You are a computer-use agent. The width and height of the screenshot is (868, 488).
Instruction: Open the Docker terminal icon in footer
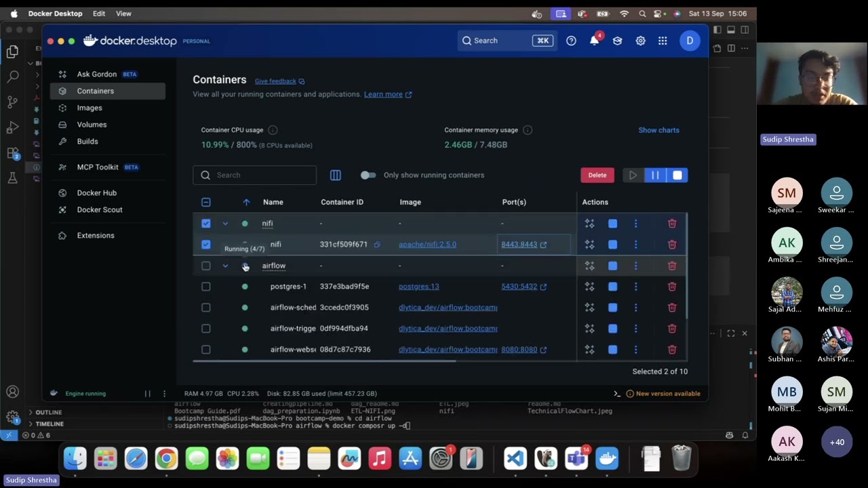click(617, 394)
